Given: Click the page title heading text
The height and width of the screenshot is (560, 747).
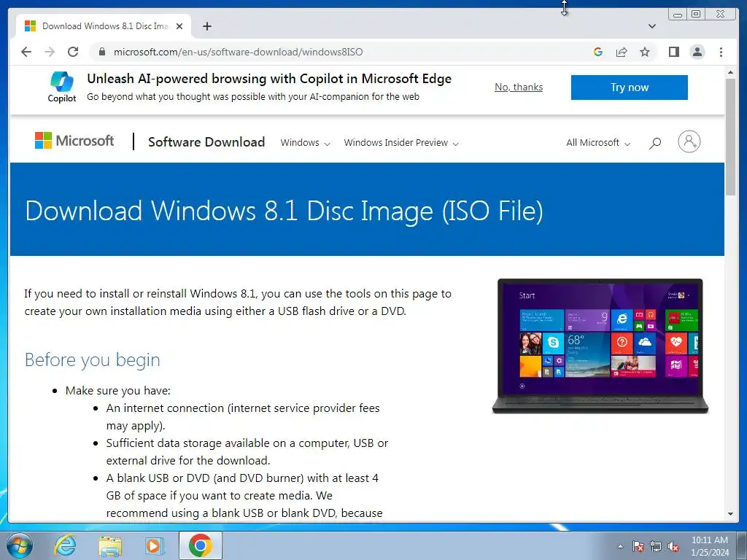Looking at the screenshot, I should coord(284,211).
